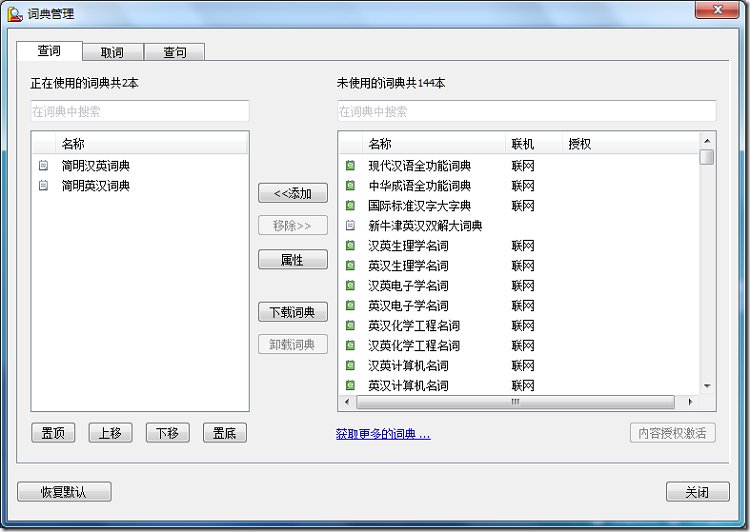The width and height of the screenshot is (750, 532).
Task: Focus the unused dictionaries search field
Action: click(527, 111)
